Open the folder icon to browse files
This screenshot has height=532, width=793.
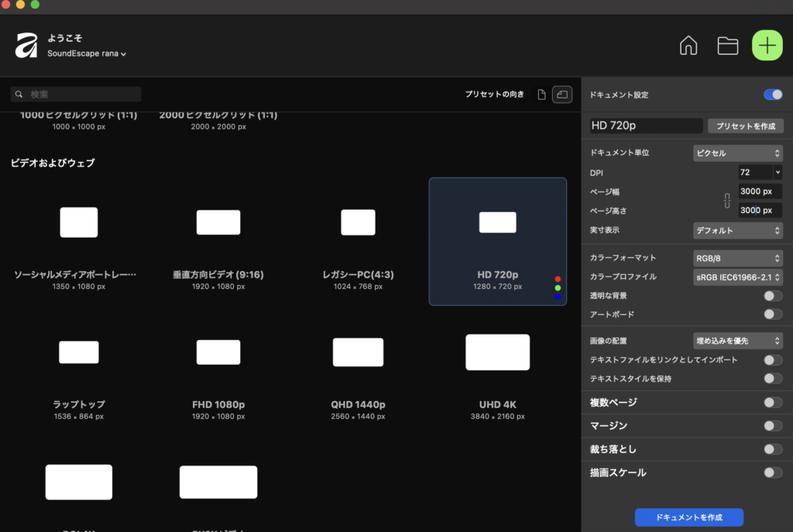pyautogui.click(x=727, y=46)
